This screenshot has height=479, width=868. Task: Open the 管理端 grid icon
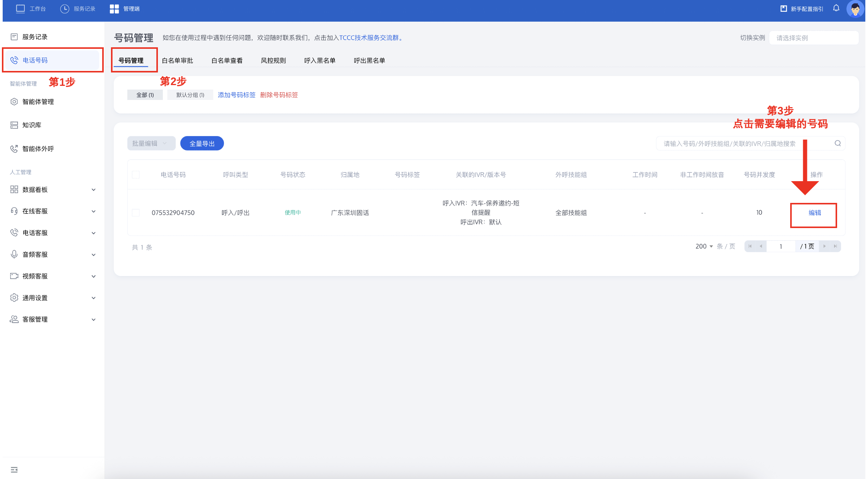click(x=114, y=9)
